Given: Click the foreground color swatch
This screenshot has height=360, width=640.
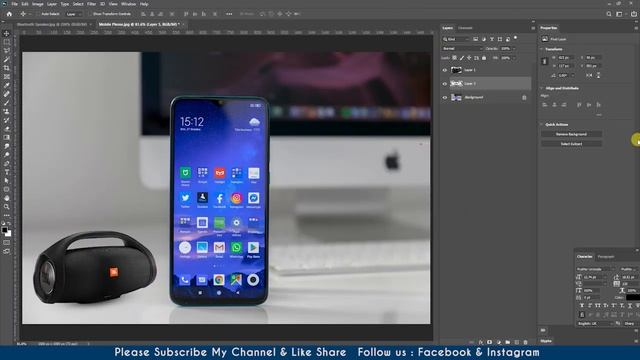Looking at the screenshot, I should click(5, 230).
